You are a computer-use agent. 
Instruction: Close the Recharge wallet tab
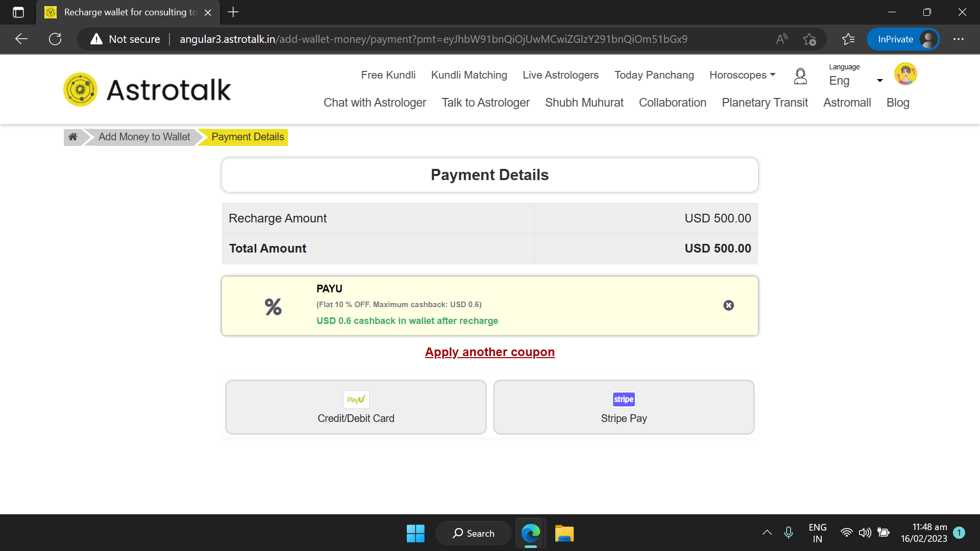(208, 13)
